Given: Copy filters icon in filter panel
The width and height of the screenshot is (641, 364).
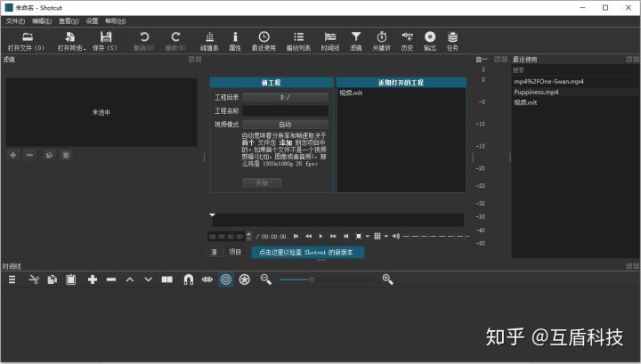Looking at the screenshot, I should [49, 155].
